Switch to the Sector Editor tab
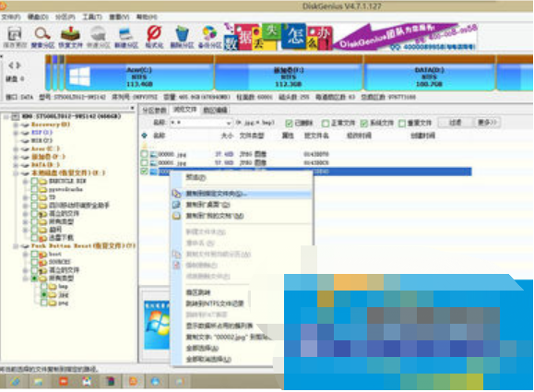 click(x=215, y=110)
